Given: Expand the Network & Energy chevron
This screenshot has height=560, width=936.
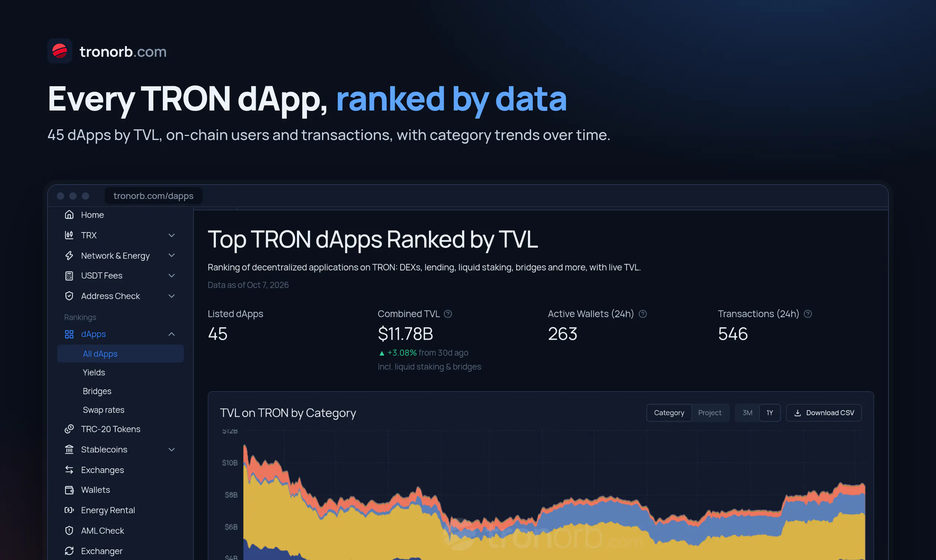Looking at the screenshot, I should coord(172,255).
